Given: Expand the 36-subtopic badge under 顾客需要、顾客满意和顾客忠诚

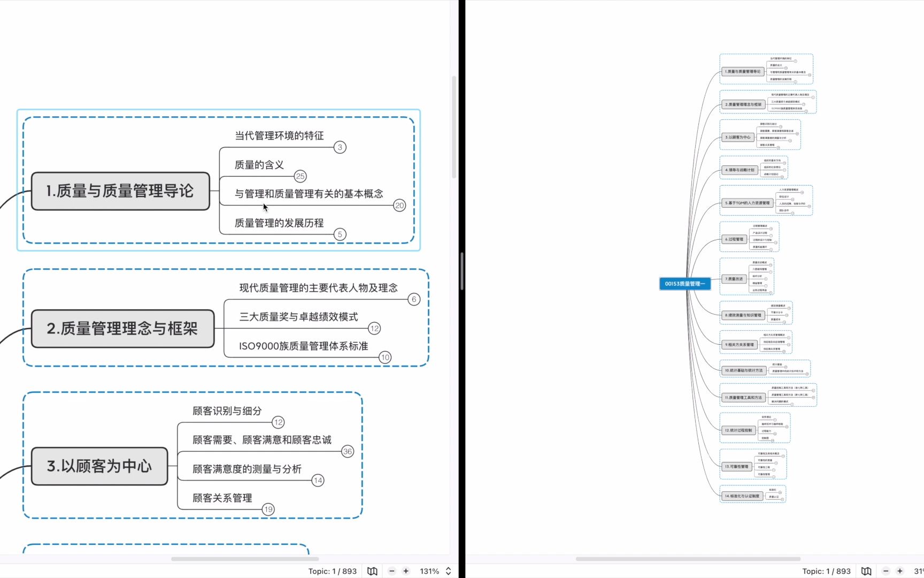Looking at the screenshot, I should tap(348, 452).
